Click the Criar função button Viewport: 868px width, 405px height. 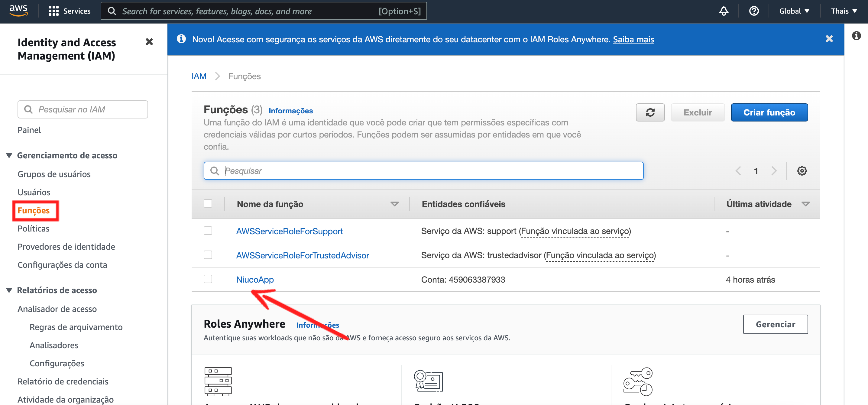(x=769, y=112)
